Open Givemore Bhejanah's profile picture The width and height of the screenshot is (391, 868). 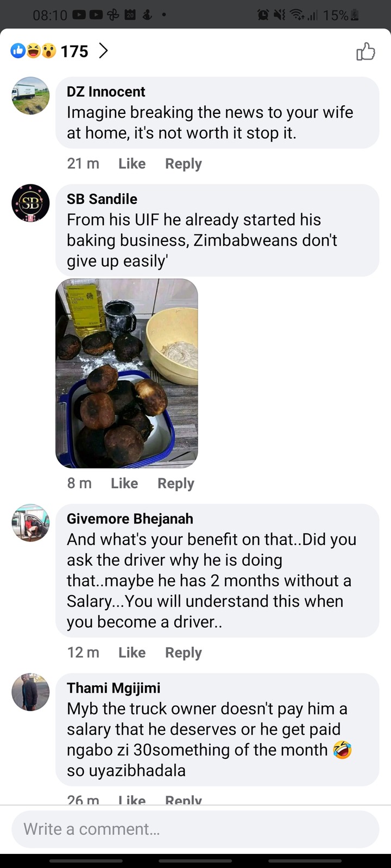point(30,523)
